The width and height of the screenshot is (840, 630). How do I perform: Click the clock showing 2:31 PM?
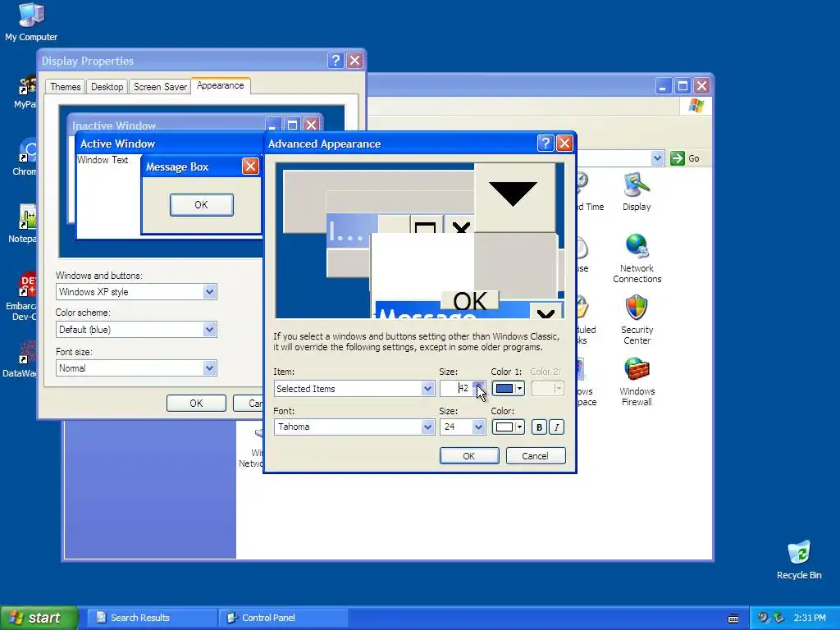click(x=810, y=619)
